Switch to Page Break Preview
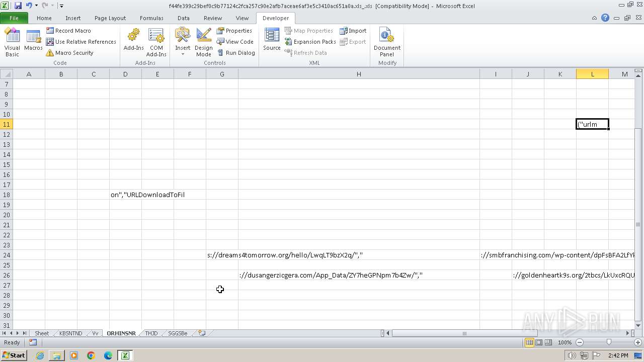Image resolution: width=644 pixels, height=362 pixels. pyautogui.click(x=548, y=342)
